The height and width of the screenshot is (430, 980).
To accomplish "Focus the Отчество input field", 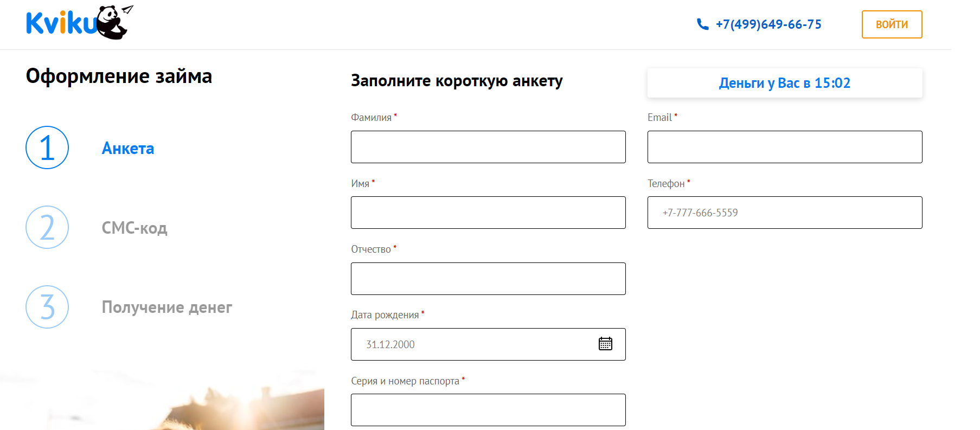I will tap(488, 279).
